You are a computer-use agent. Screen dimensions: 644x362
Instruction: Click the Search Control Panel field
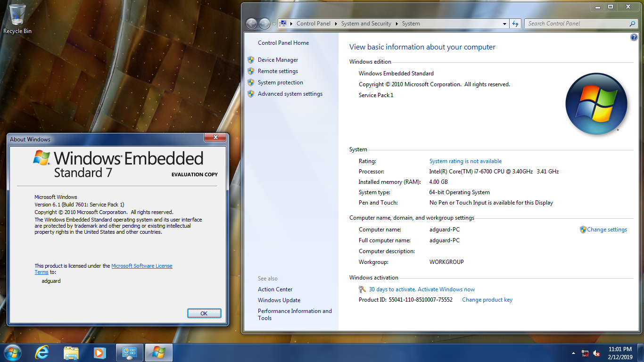pos(576,24)
